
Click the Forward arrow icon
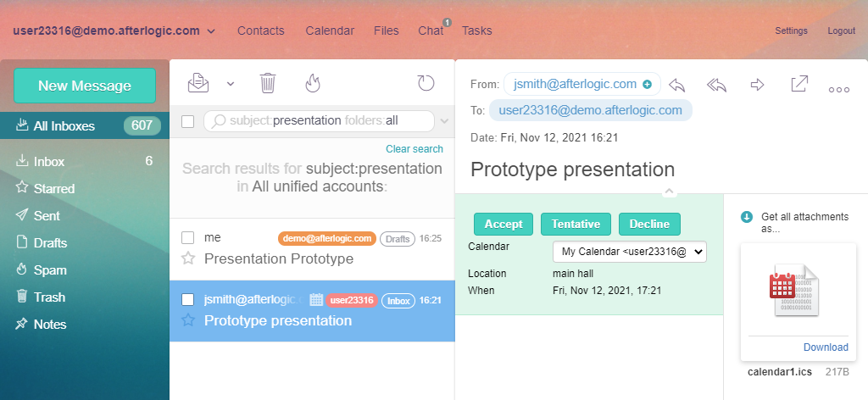758,85
